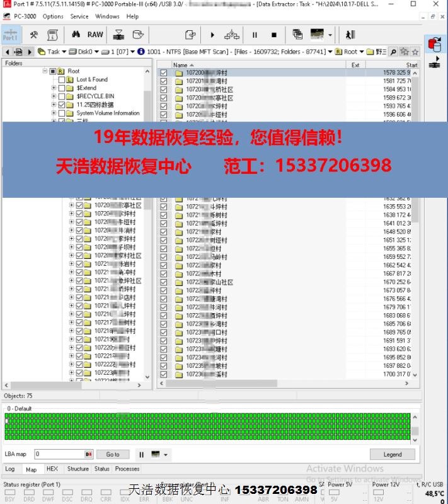Click the red database icon on right sidebar

434,44
